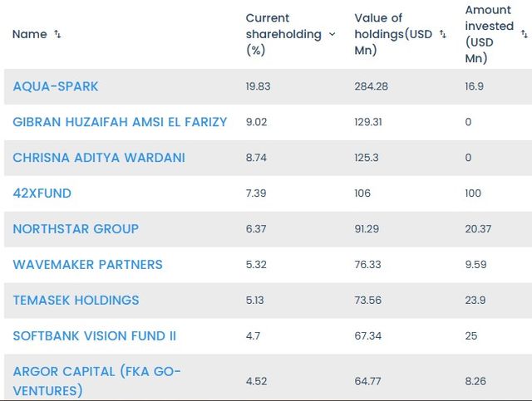Sort by Amount invested icon

coord(524,34)
